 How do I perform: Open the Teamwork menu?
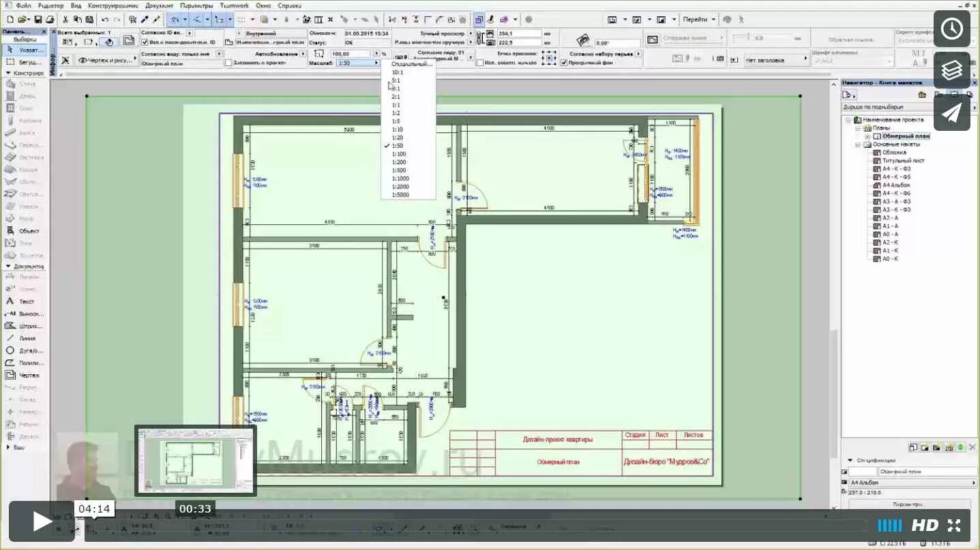click(234, 5)
